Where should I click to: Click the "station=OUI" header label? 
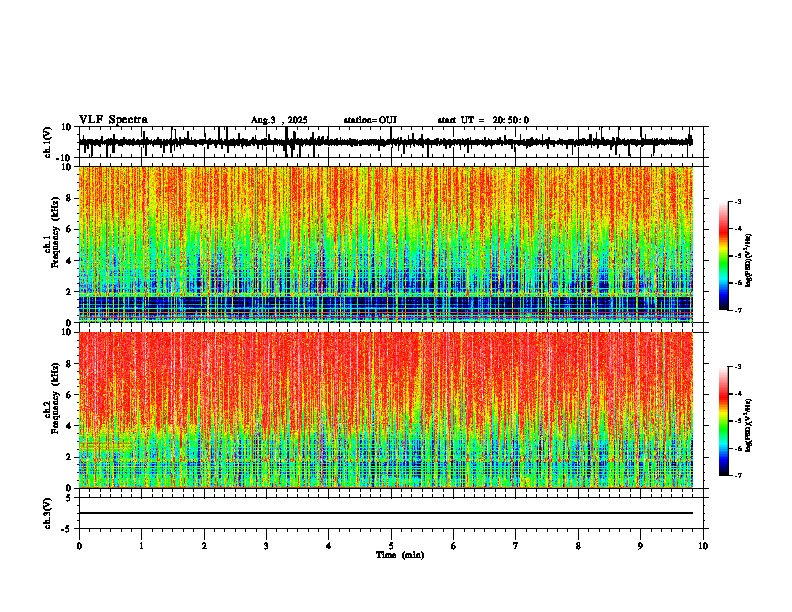tap(370, 120)
